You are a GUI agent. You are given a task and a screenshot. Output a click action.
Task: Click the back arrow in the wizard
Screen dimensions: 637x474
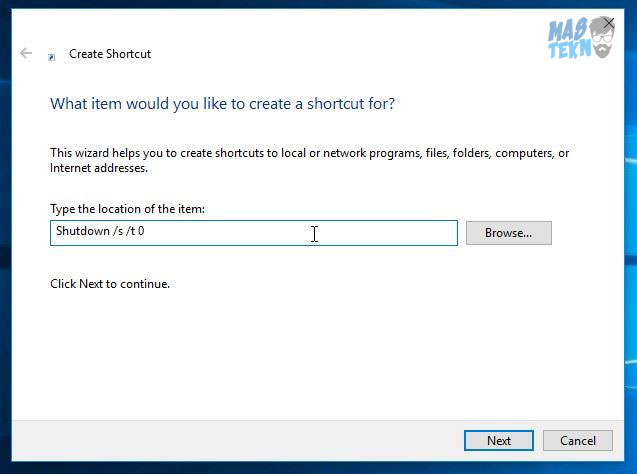click(x=26, y=53)
